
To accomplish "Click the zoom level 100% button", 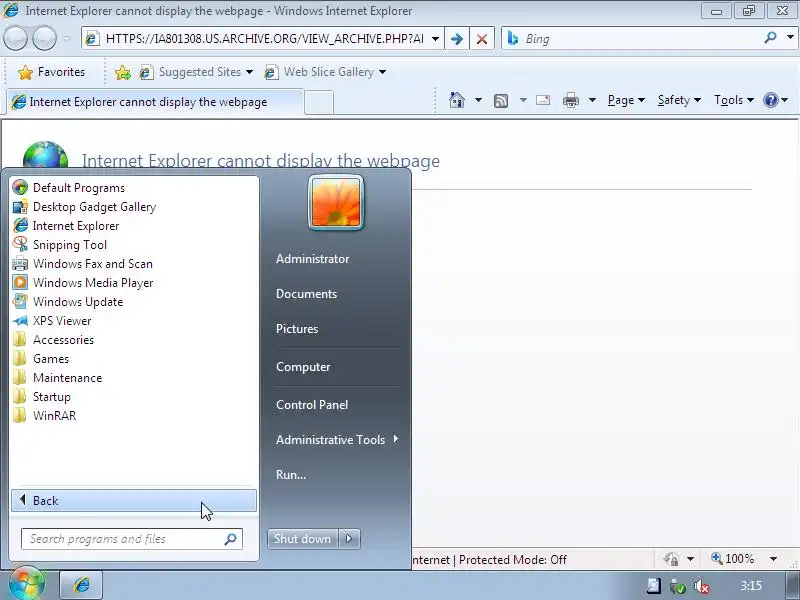I will (733, 559).
